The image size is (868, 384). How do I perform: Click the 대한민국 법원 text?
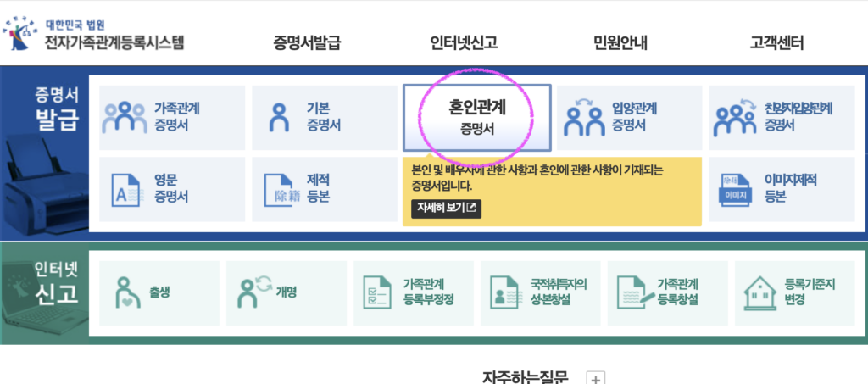point(75,25)
